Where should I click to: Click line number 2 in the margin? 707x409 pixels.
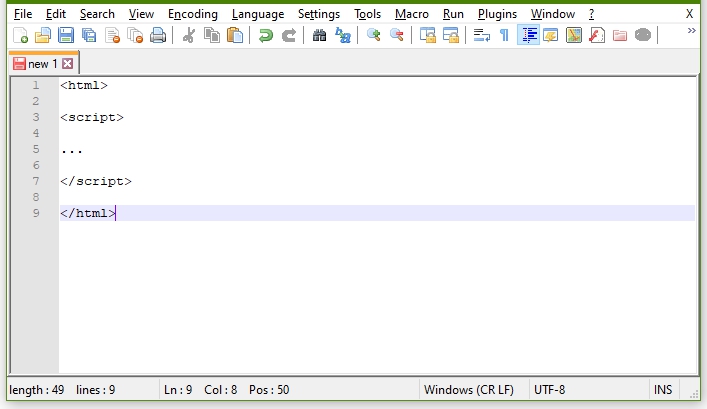pos(36,101)
